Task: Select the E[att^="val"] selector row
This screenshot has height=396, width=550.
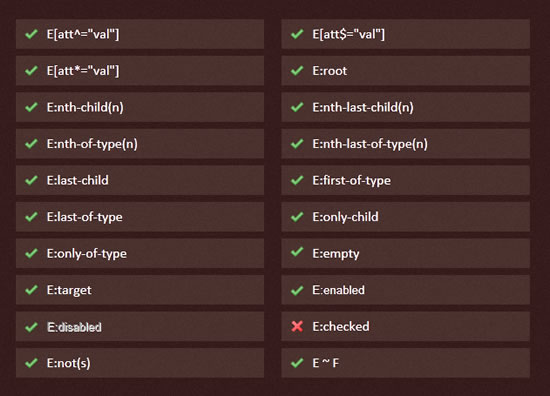Action: tap(140, 34)
